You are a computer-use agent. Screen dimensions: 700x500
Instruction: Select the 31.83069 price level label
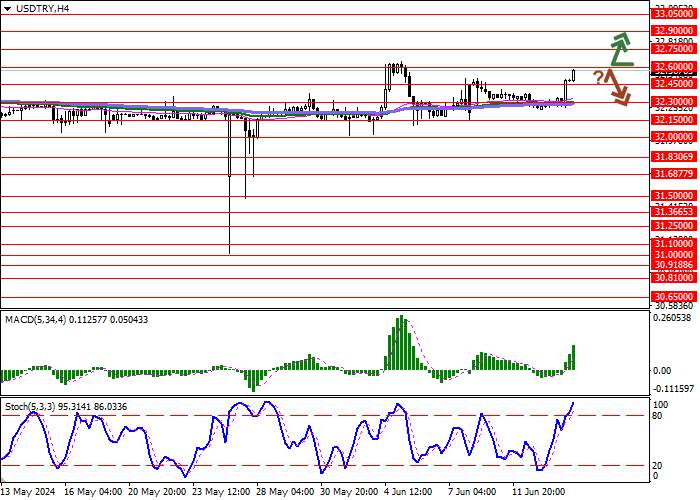tap(674, 157)
